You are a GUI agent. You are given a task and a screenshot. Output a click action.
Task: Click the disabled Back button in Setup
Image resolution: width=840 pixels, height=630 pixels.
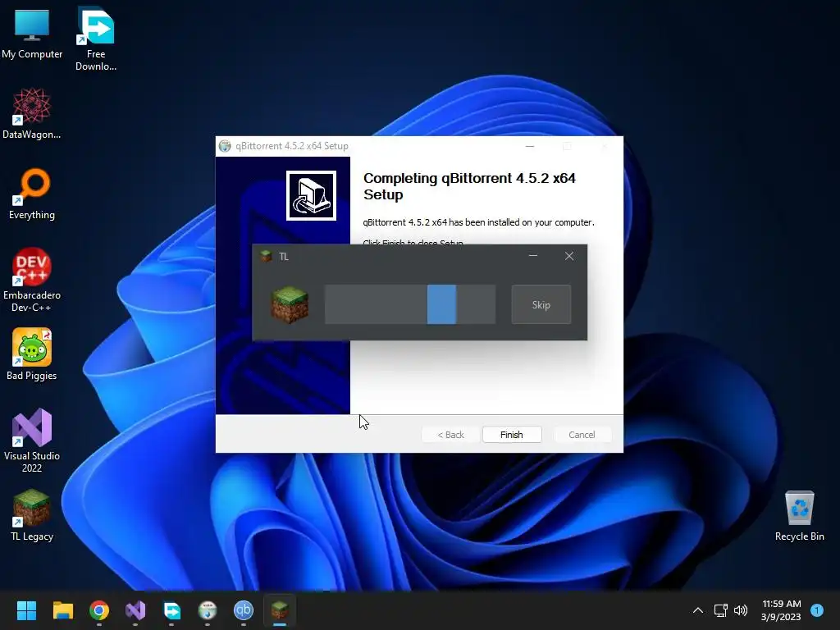click(x=450, y=435)
